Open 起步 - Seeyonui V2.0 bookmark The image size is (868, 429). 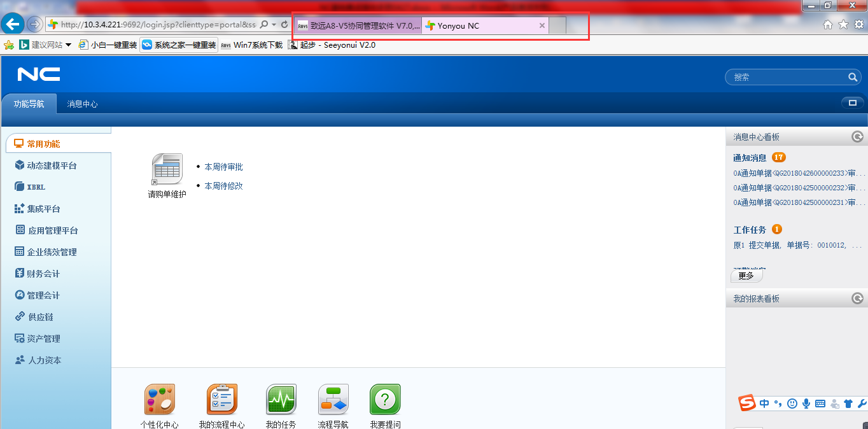tap(332, 45)
